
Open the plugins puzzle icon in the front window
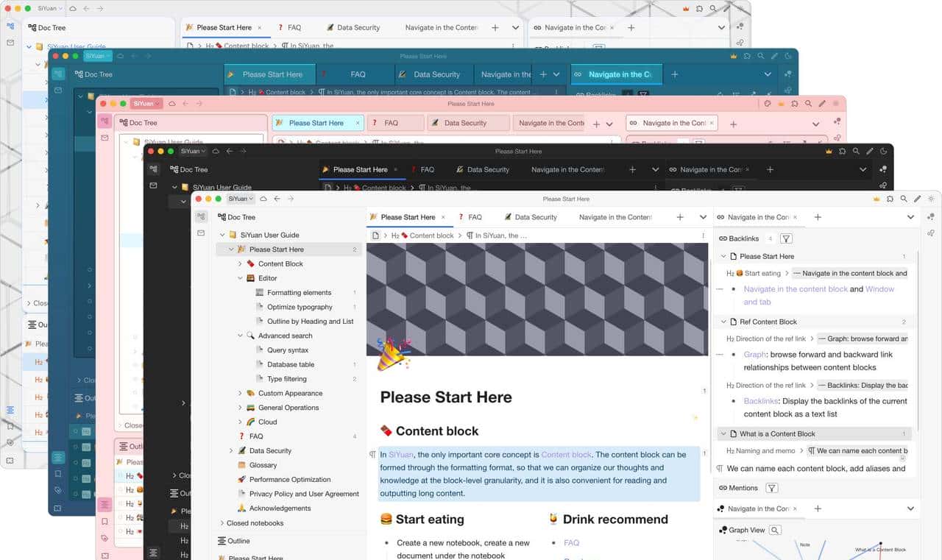coord(890,199)
